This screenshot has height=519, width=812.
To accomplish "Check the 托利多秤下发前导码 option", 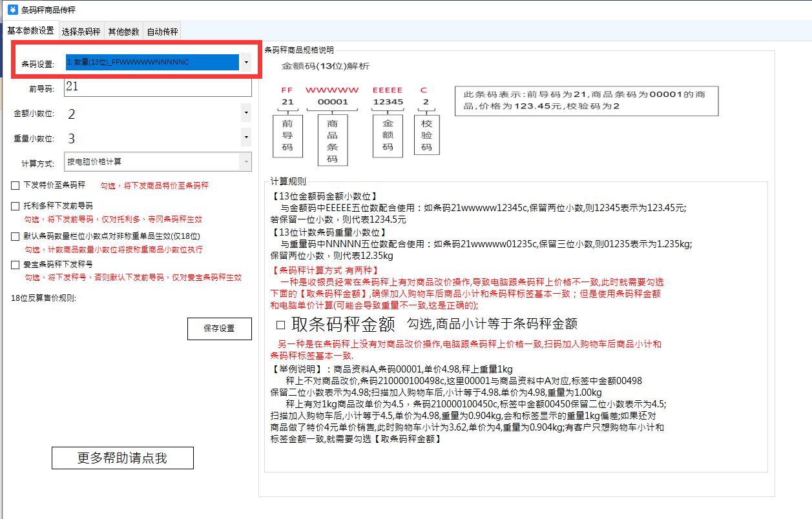I will coord(16,207).
